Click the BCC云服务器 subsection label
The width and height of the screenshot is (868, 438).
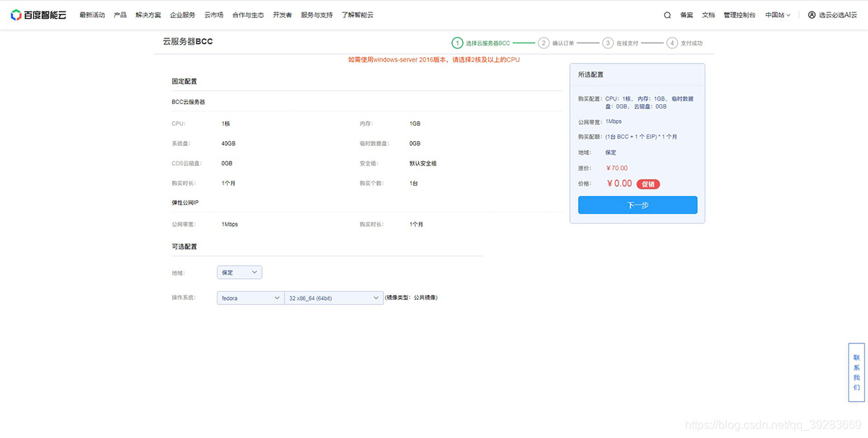tap(188, 102)
